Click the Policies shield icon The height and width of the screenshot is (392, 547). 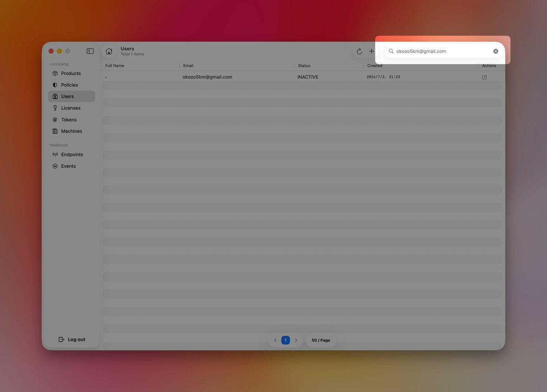pos(55,85)
